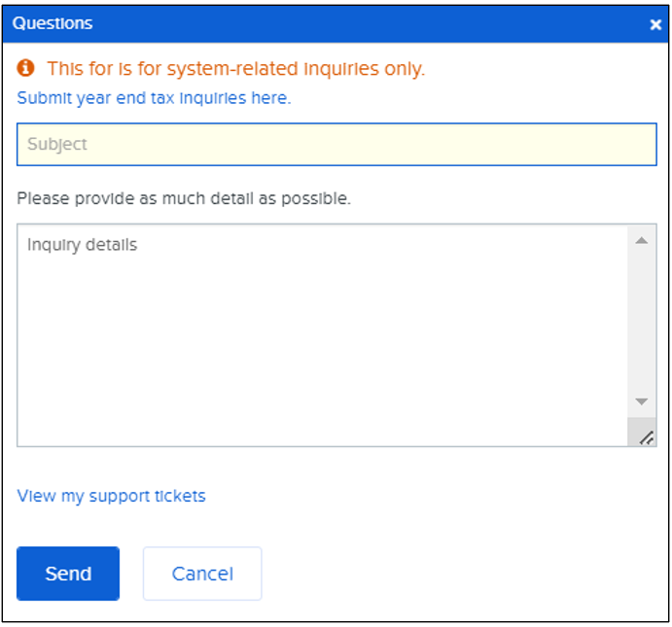Click the orange info warning icon
The width and height of the screenshot is (672, 627).
pos(26,68)
